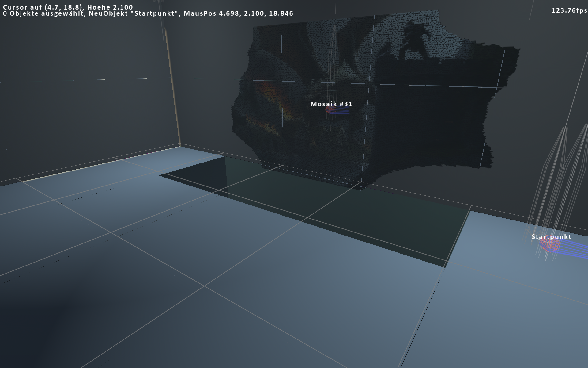588x368 pixels.
Task: Click the Mosaik #31 object label
Action: (x=331, y=104)
